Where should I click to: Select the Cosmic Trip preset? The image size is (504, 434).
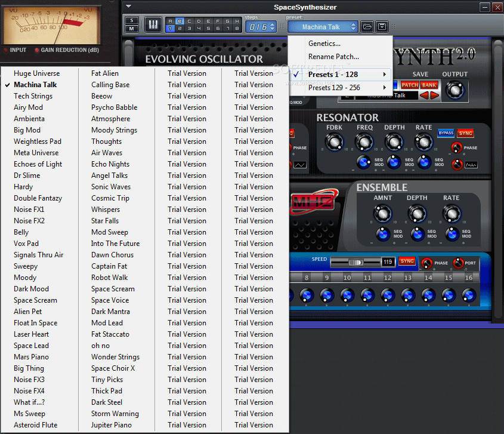[110, 198]
